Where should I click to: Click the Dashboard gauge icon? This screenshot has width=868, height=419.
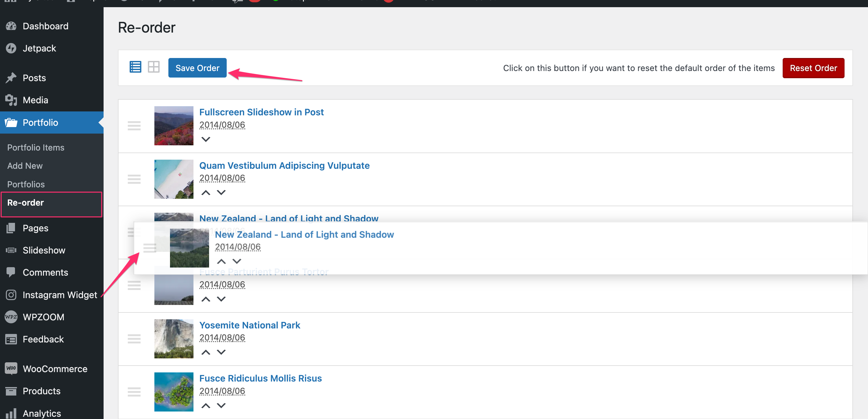click(x=11, y=26)
